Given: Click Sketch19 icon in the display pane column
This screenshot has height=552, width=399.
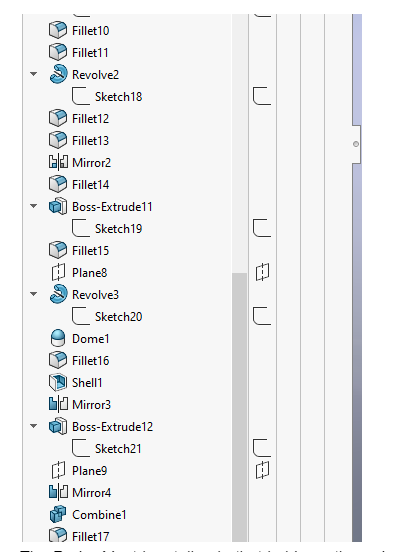Looking at the screenshot, I should (x=262, y=228).
